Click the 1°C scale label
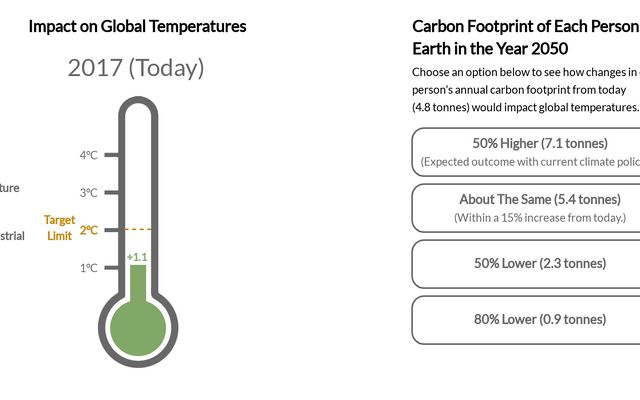Viewport: 640px width, 400px height. pos(88,268)
